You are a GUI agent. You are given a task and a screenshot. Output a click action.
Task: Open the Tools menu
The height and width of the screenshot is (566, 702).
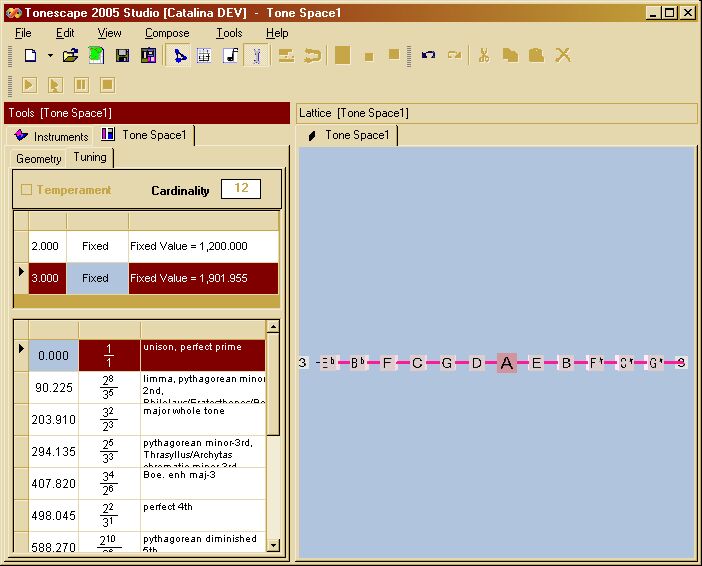pyautogui.click(x=229, y=33)
